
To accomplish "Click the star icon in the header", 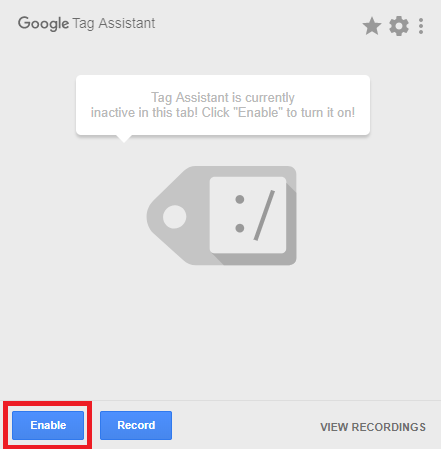I will coord(372,26).
